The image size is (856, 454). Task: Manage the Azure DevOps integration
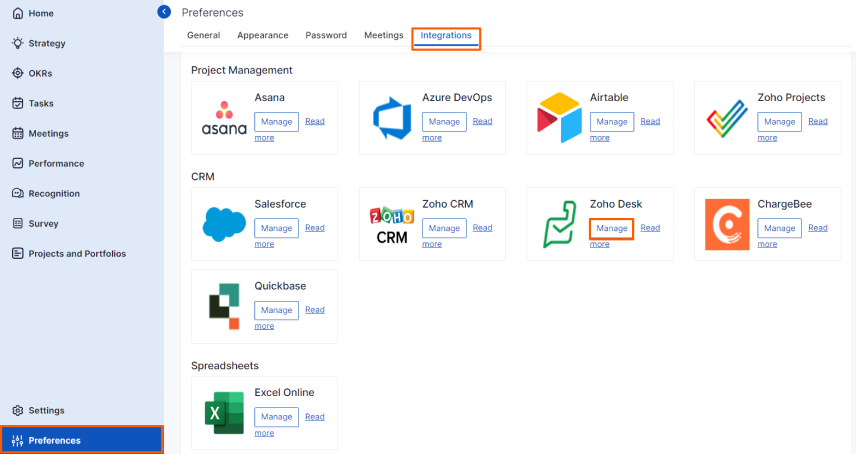click(444, 122)
